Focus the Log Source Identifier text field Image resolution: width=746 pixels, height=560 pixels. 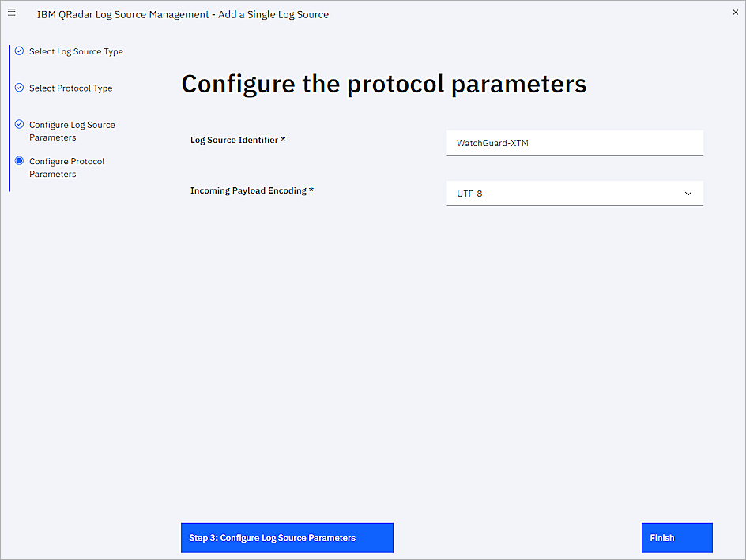coord(575,143)
